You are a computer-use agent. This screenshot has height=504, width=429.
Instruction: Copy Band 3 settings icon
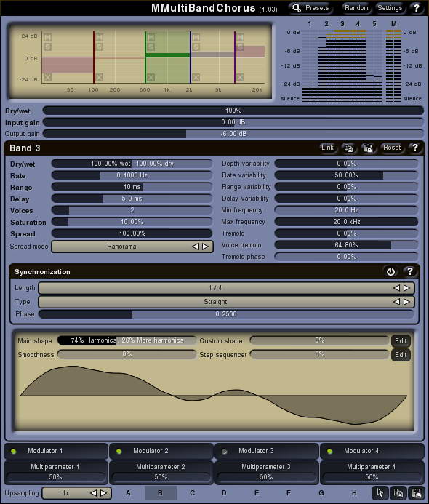348,148
